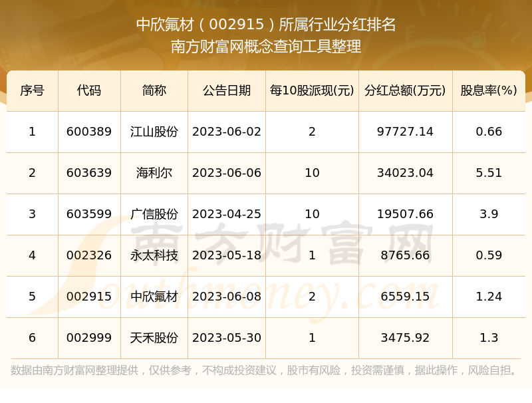Select stock code 002915
Image resolution: width=532 pixels, height=403 pixels.
pyautogui.click(x=89, y=297)
